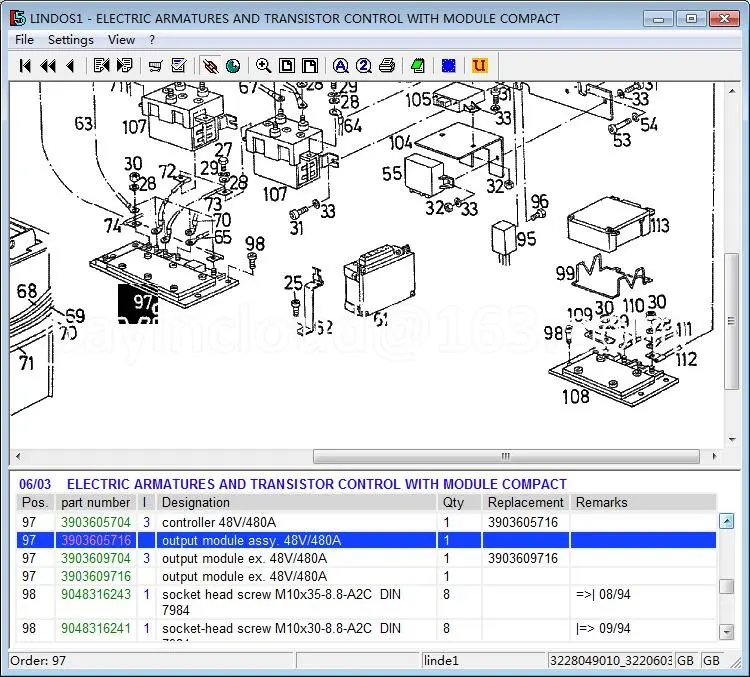Select part number 3903605704
Screen dimensions: 750x677
click(96, 522)
